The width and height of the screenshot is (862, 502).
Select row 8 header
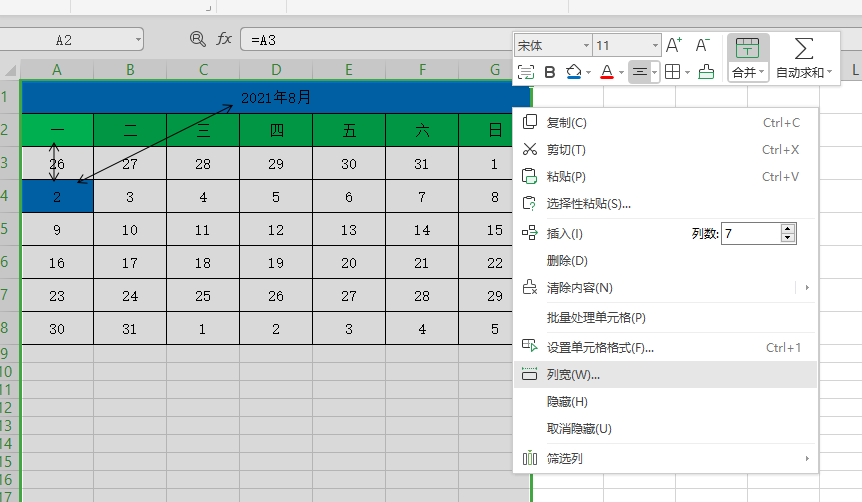pyautogui.click(x=9, y=328)
